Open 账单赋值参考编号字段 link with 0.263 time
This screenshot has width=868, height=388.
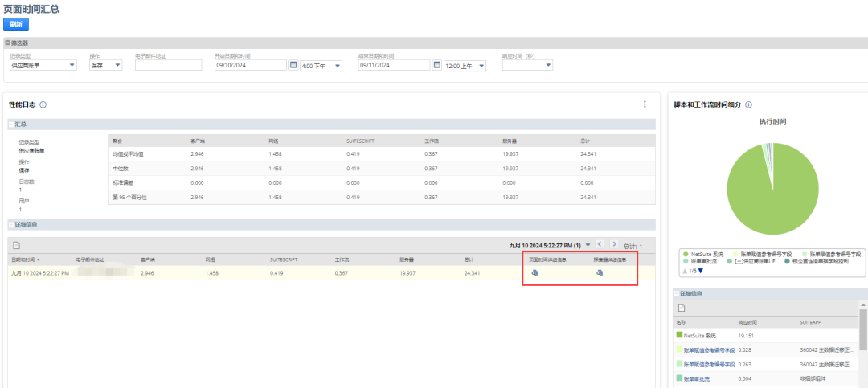coord(709,364)
